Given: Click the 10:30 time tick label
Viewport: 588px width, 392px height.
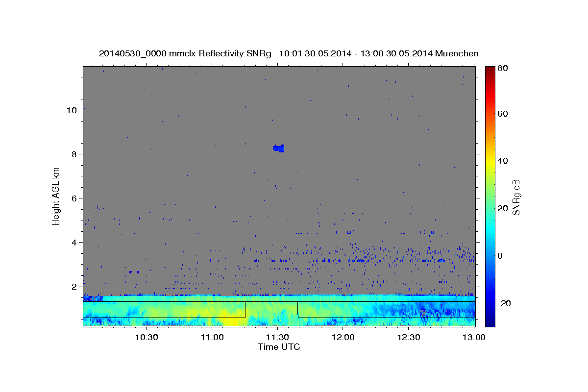Looking at the screenshot, I should point(147,337).
